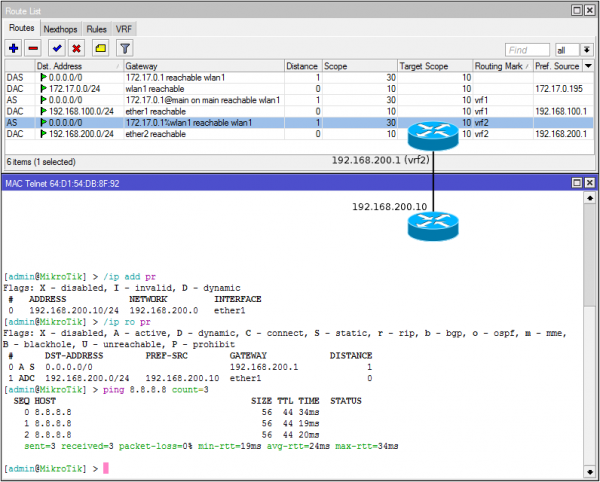Sort by the Dst. Address column header
Viewport: 600px width, 482px height.
click(x=80, y=66)
